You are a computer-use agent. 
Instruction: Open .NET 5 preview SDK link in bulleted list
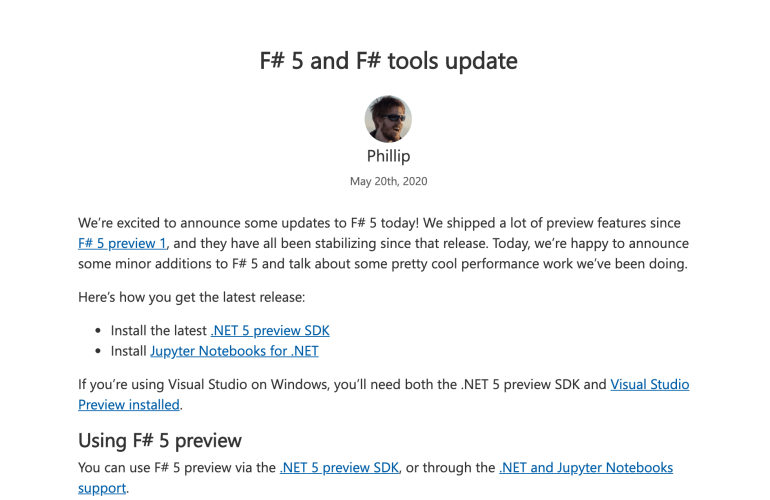270,330
